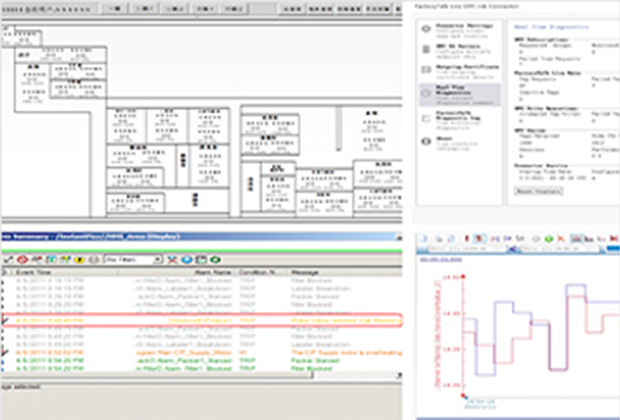Click the gray round icon before filter dropdown

(94, 260)
